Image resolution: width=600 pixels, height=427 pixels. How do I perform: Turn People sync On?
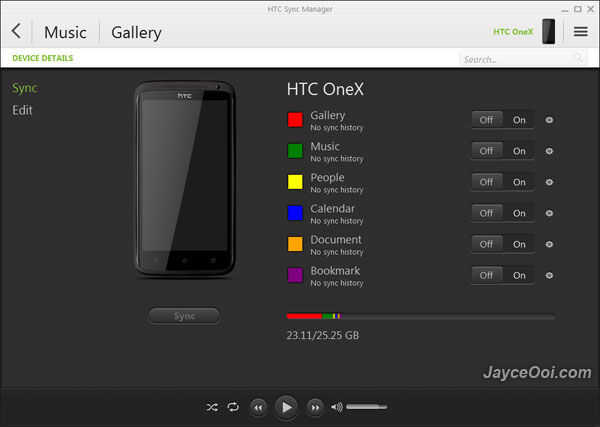pos(519,182)
